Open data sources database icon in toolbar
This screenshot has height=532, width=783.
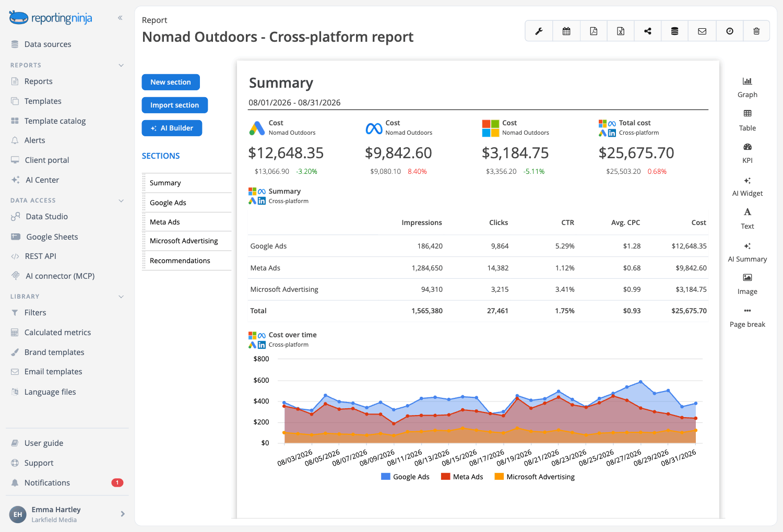[x=675, y=31]
